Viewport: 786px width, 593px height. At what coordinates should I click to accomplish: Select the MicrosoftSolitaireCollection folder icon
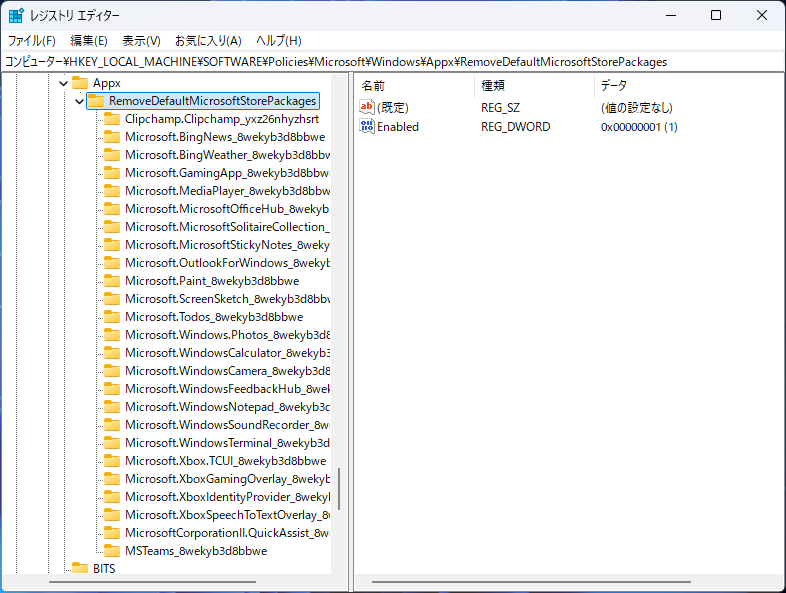point(112,227)
